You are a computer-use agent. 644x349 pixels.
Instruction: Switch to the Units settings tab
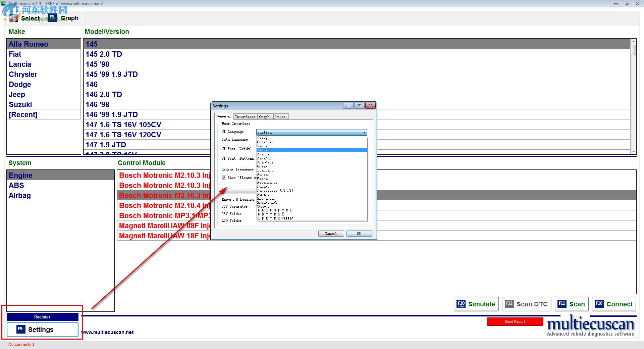pyautogui.click(x=280, y=117)
